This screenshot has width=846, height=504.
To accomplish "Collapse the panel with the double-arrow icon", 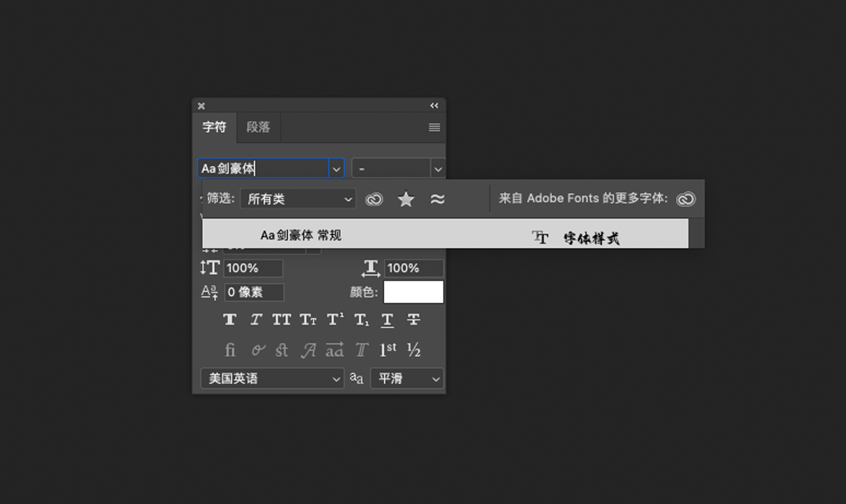I will [434, 106].
